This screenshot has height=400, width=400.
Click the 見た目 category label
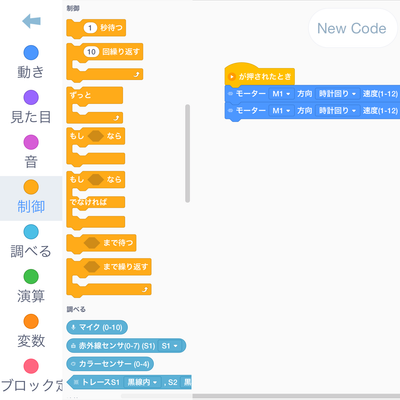pos(31,117)
